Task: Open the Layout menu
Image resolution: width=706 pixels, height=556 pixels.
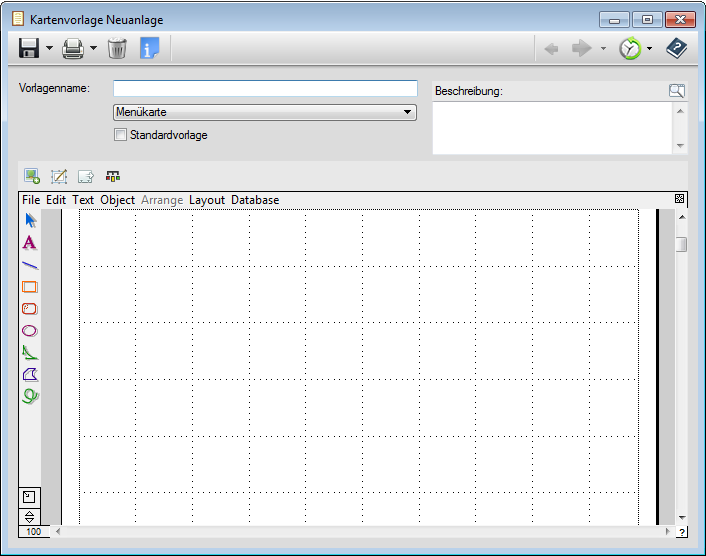Action: [207, 200]
